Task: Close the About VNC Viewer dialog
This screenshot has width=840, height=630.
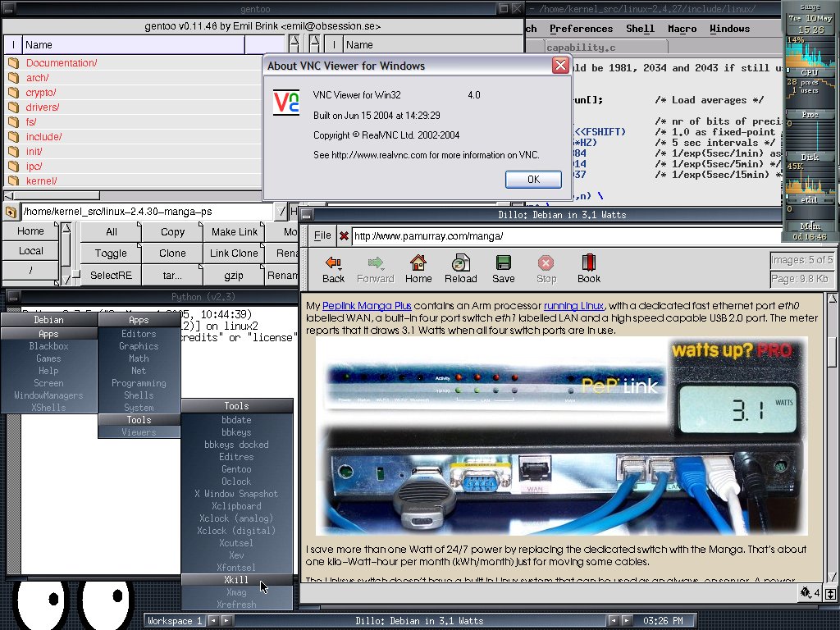Action: [560, 66]
